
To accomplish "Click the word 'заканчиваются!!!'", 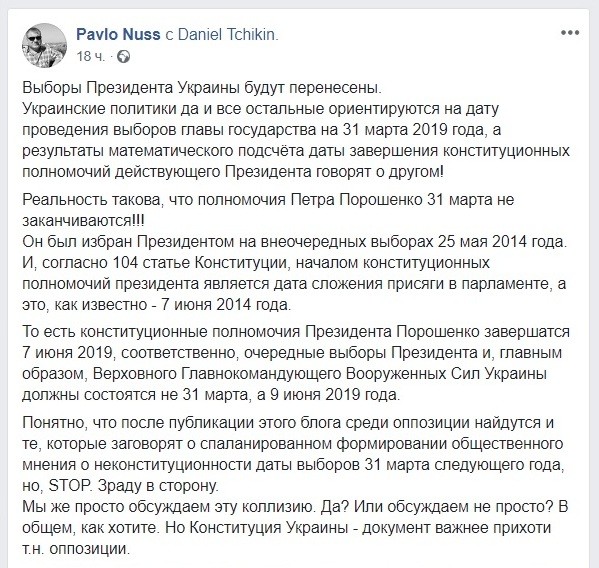I will pos(84,221).
